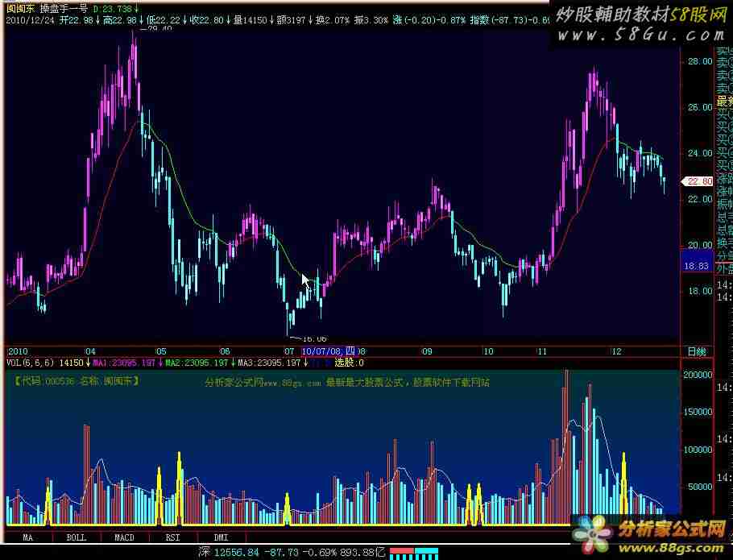Open the MACD indicator tab
This screenshot has width=733, height=560.
[125, 537]
